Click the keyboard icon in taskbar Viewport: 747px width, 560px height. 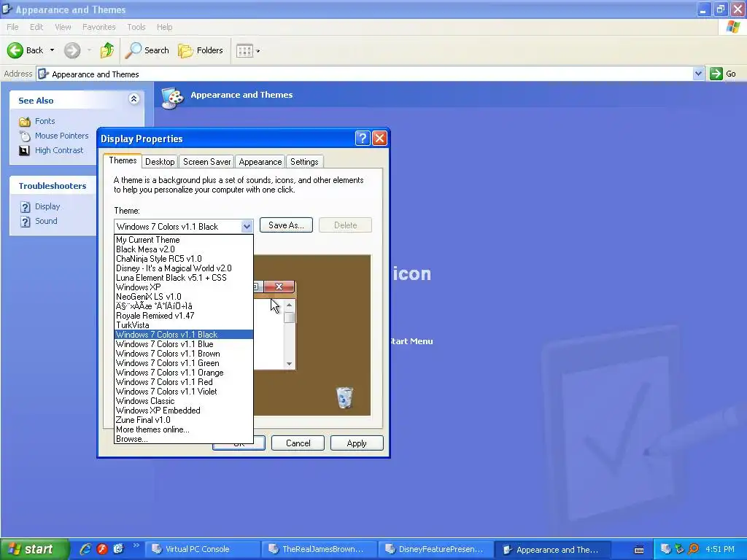(x=639, y=550)
